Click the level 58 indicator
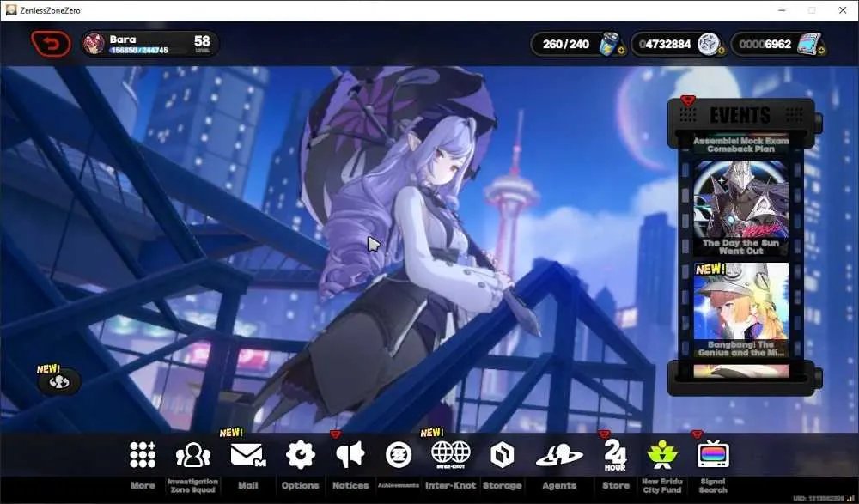The image size is (859, 504). (x=202, y=43)
